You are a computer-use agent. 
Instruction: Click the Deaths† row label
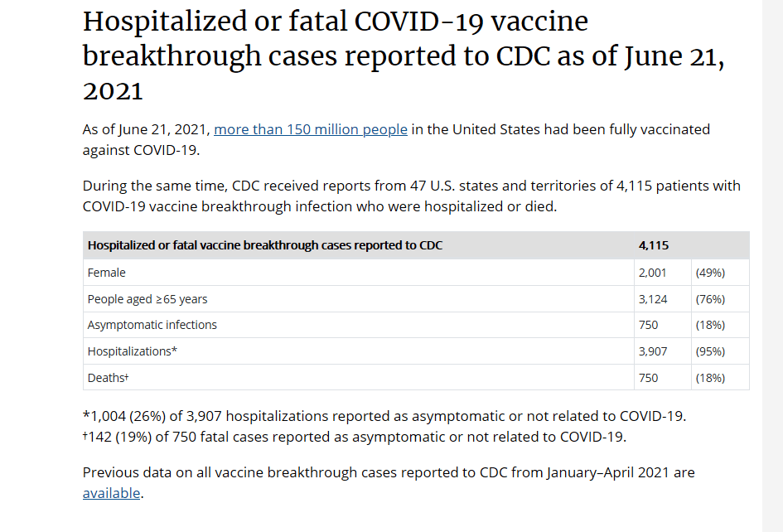tap(109, 378)
